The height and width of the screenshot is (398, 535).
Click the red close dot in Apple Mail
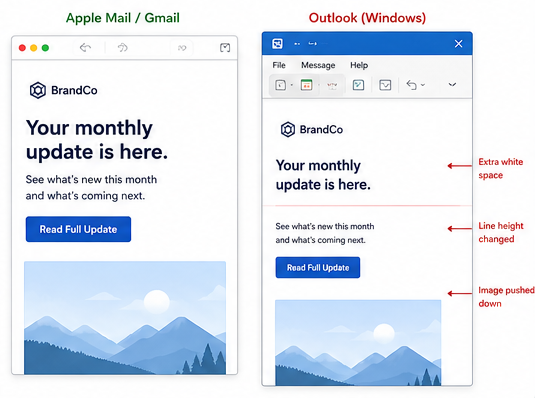[22, 48]
